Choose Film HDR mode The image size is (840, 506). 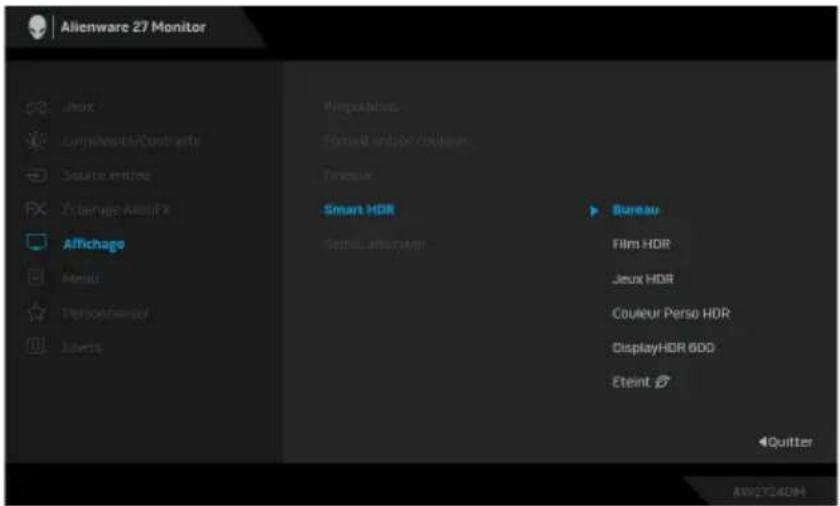pyautogui.click(x=641, y=244)
